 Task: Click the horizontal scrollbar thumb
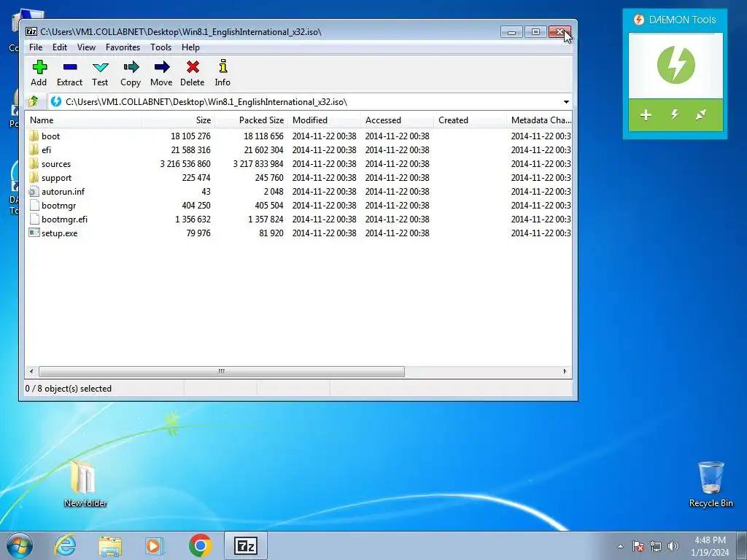tap(222, 371)
